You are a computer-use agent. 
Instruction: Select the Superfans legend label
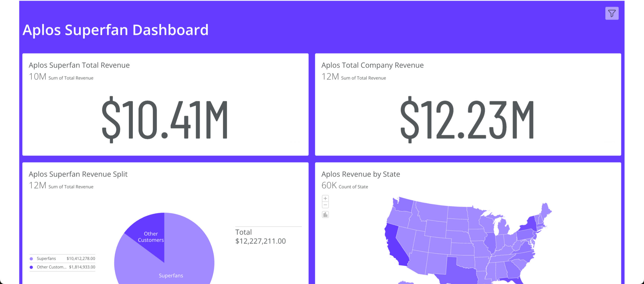46,259
